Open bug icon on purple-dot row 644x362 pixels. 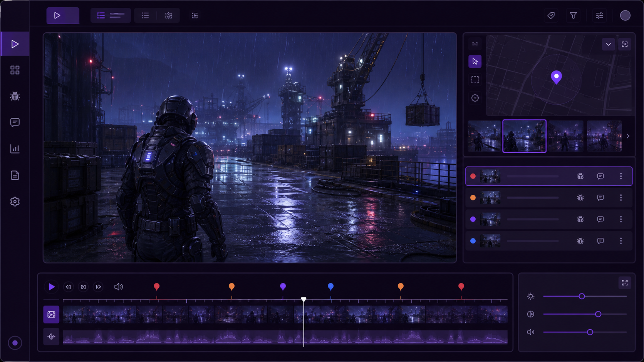580,219
